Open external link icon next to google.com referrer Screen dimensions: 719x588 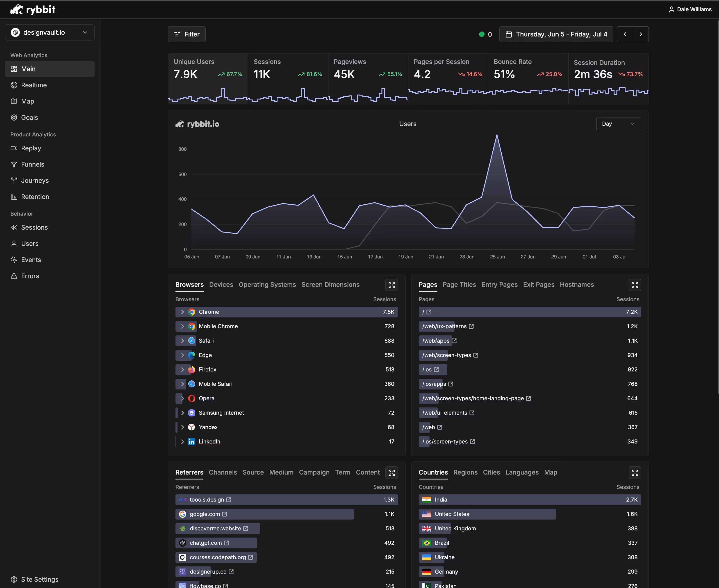tap(225, 514)
